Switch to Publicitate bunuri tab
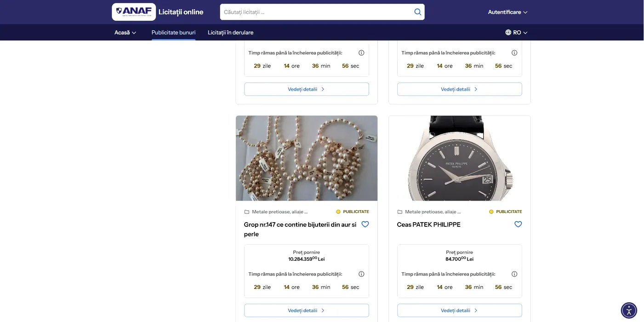 click(173, 33)
